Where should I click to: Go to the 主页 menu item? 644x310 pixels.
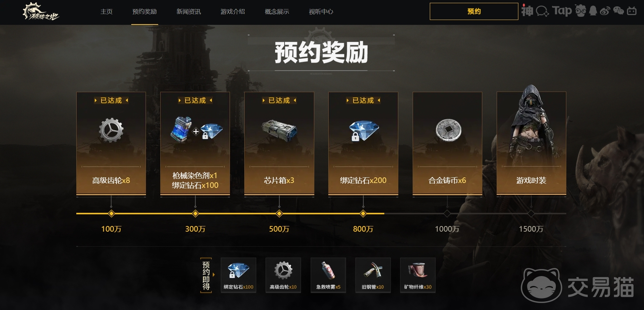tap(106, 12)
